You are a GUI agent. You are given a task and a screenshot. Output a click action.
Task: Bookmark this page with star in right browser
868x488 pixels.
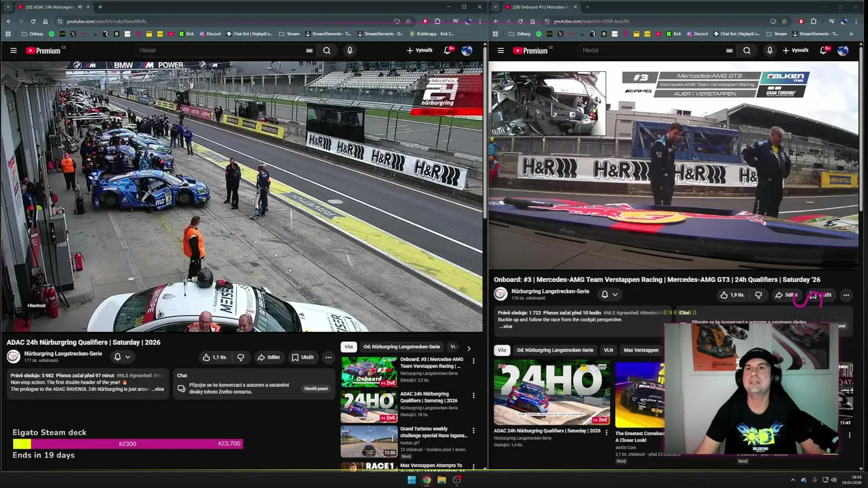point(784,21)
